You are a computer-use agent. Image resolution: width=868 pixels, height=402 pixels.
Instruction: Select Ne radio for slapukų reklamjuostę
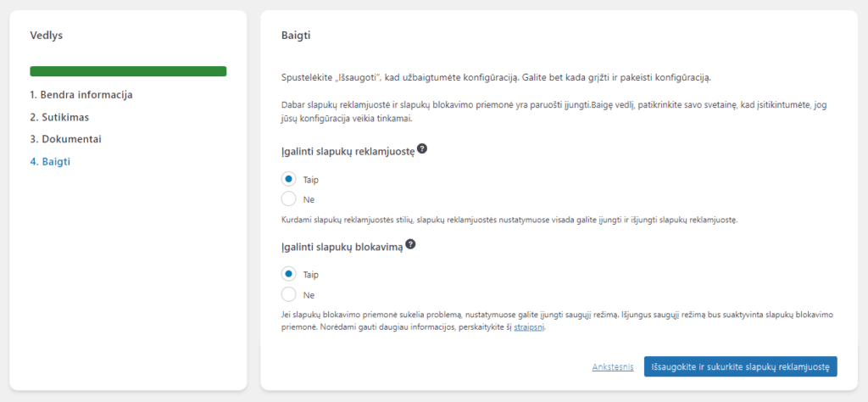point(288,199)
